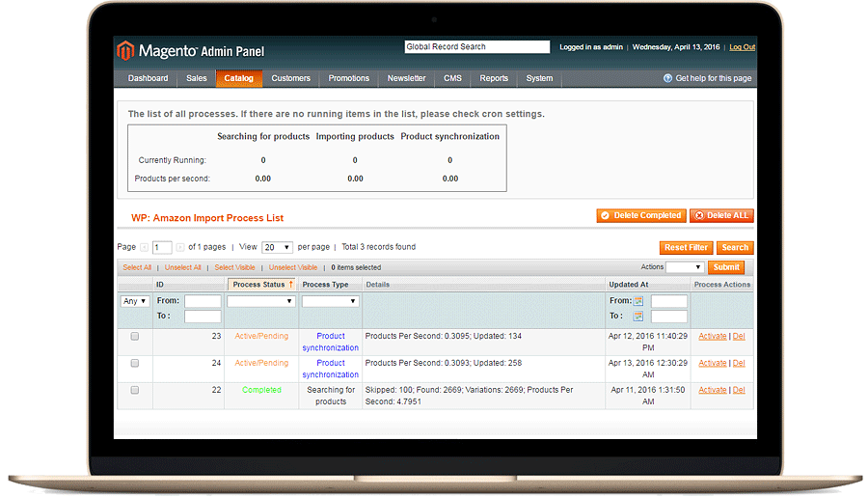Click the Delete Completed button
Image resolution: width=868 pixels, height=497 pixels.
[641, 215]
